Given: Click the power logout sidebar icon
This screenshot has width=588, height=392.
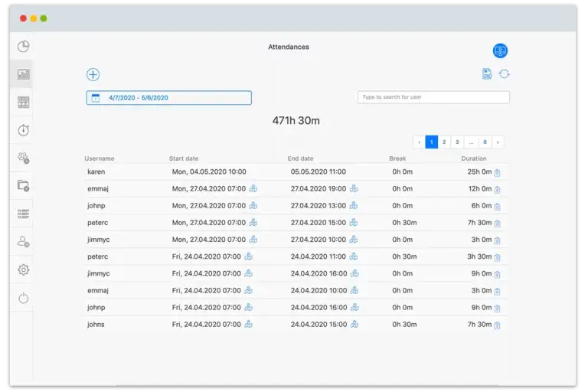Looking at the screenshot, I should [23, 298].
